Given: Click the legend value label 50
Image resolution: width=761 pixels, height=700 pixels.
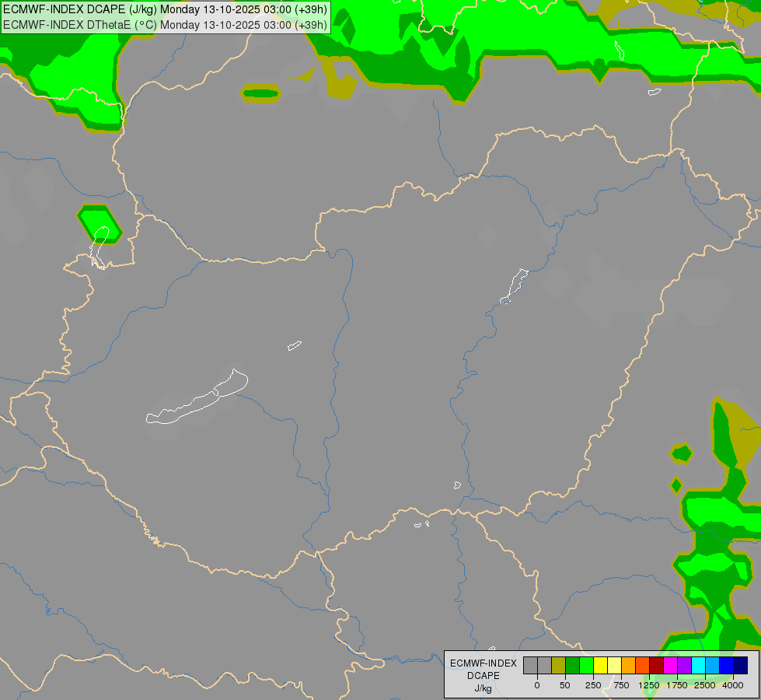Looking at the screenshot, I should coord(565,685).
